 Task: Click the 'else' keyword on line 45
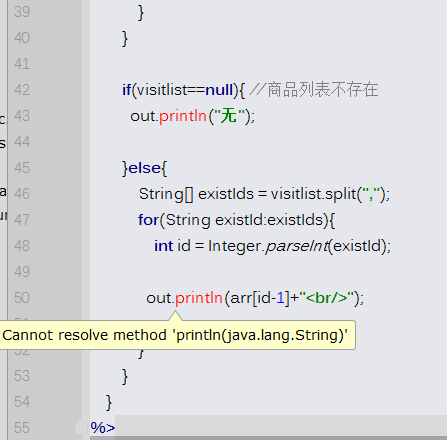144,168
